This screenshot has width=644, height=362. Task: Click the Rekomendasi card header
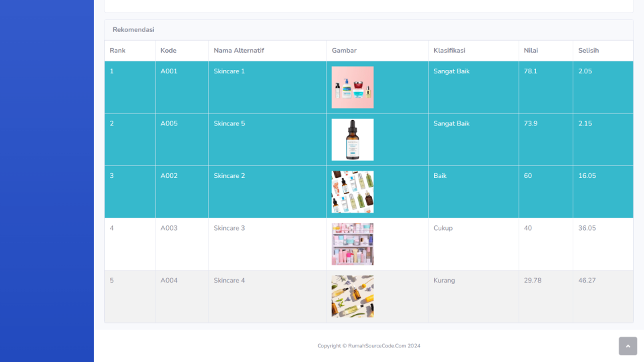click(x=133, y=30)
